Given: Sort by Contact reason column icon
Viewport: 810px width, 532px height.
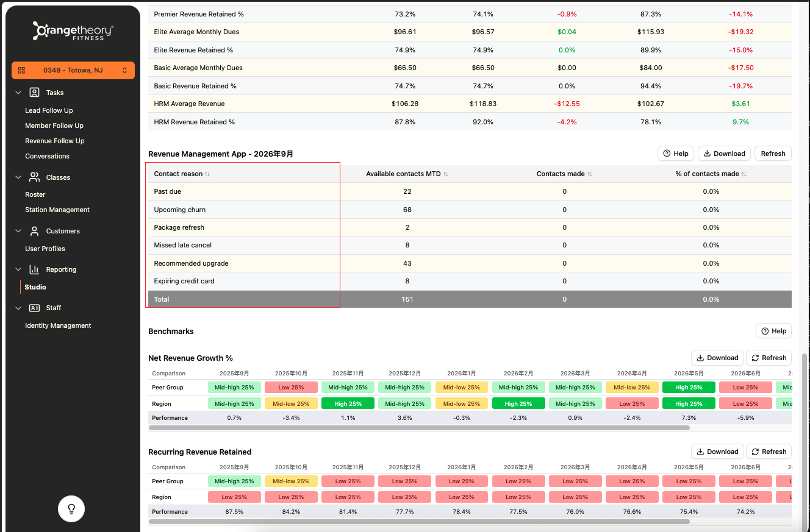Looking at the screenshot, I should tap(207, 174).
